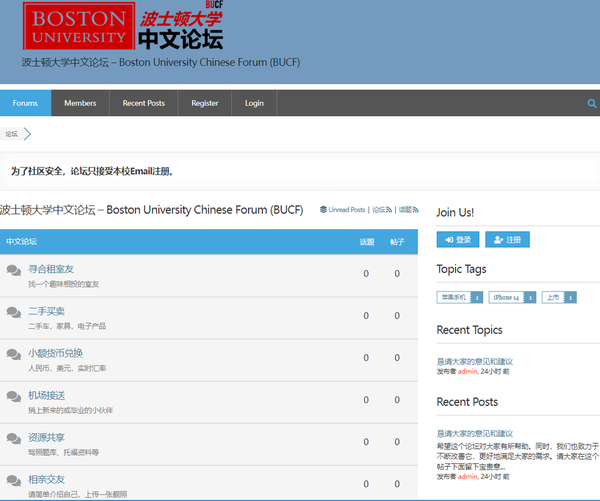This screenshot has height=501, width=600.
Task: Open the search magnifier icon
Action: (x=592, y=103)
